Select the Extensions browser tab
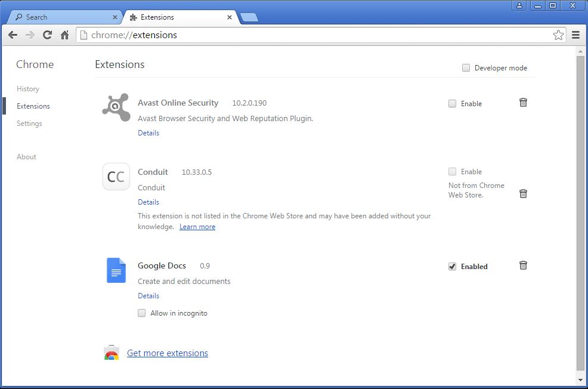588x389 pixels. [x=180, y=17]
